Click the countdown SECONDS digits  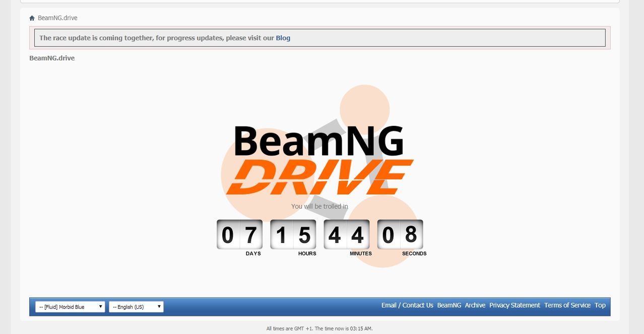pos(400,234)
